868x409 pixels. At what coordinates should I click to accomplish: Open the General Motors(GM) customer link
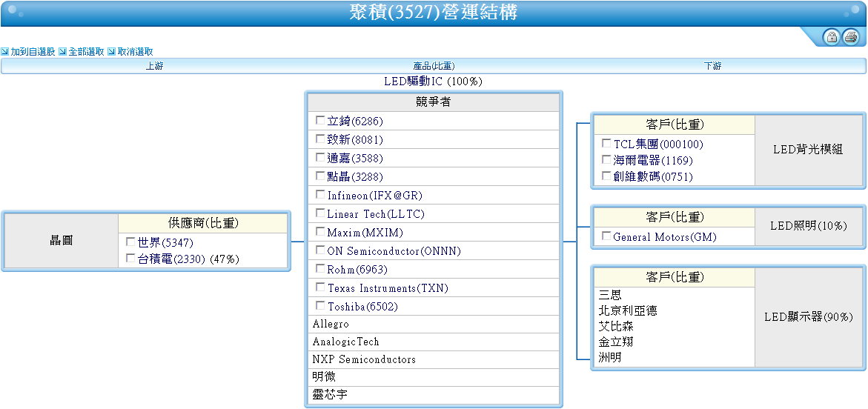point(665,237)
